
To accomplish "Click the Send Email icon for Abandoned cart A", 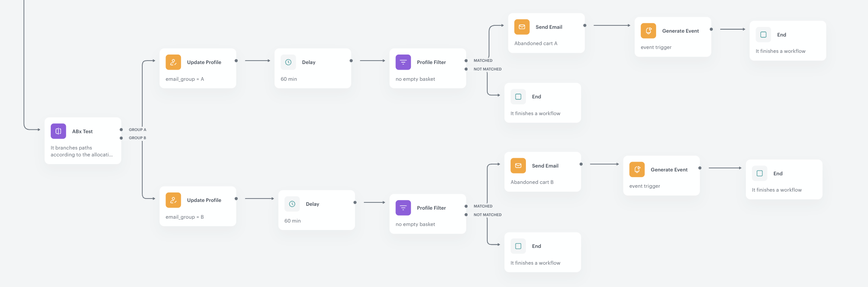I will tap(522, 27).
